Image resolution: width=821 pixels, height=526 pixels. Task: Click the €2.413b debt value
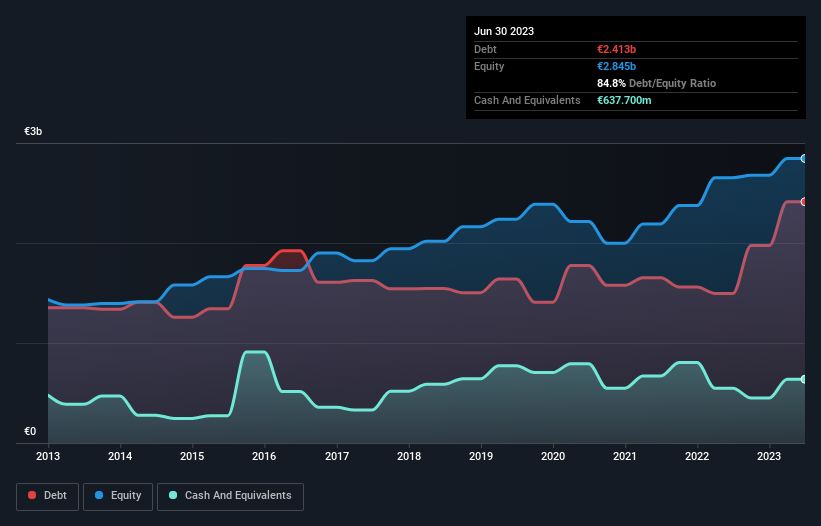pos(616,49)
